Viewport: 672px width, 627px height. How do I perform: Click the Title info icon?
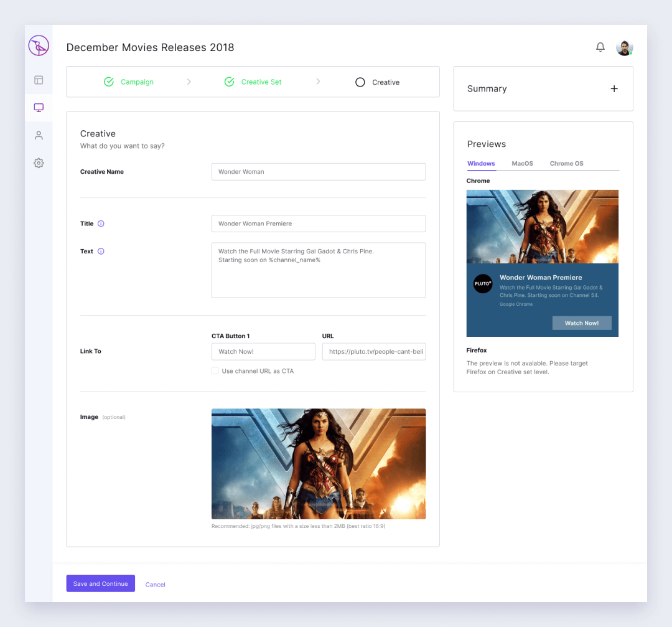[101, 224]
